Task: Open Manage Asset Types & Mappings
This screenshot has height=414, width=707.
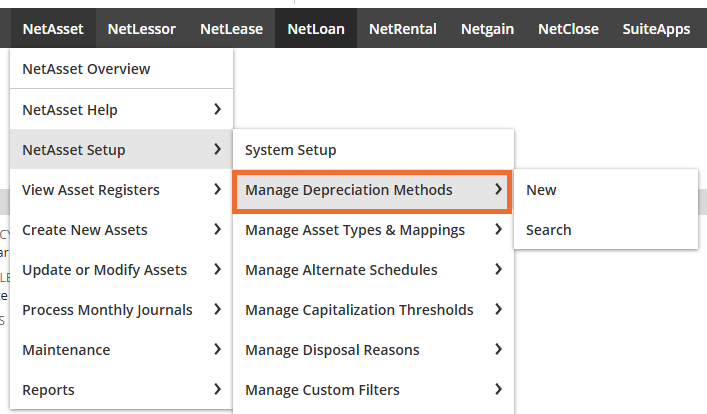Action: click(373, 230)
